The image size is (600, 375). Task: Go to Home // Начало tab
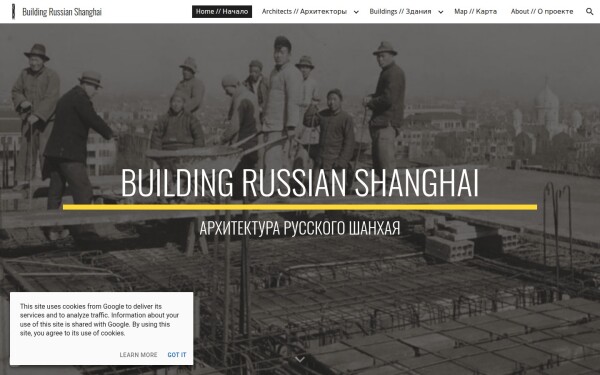coord(222,11)
